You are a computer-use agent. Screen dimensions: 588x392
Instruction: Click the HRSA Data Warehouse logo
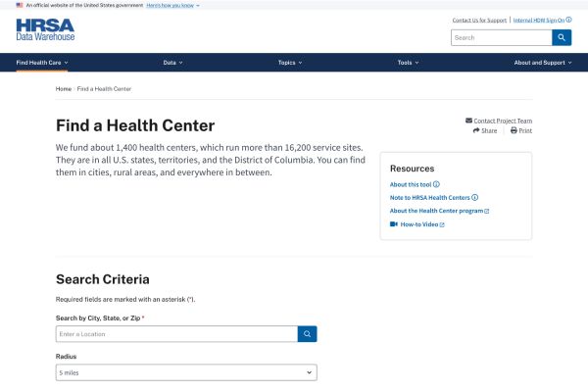pos(45,29)
